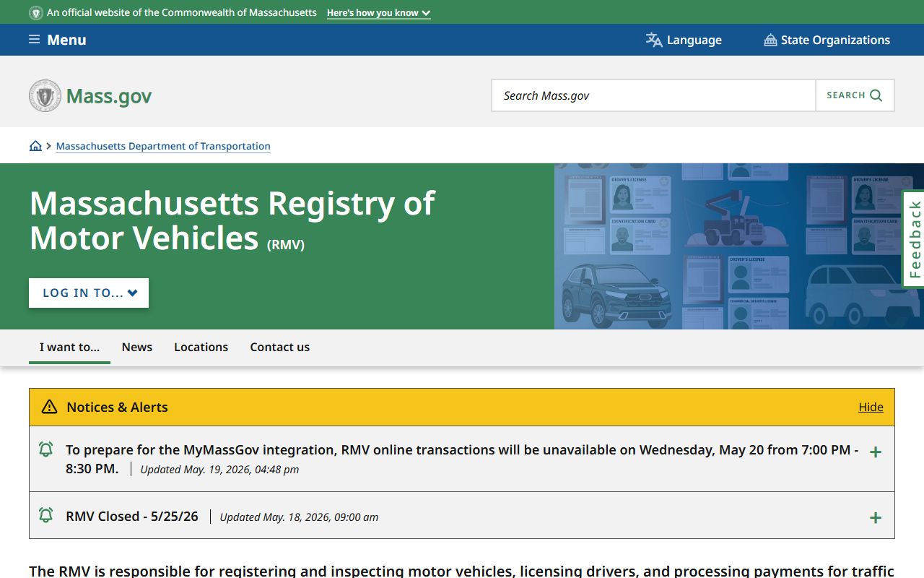Expand the MyMassGov integration alert plus sign

(x=876, y=452)
